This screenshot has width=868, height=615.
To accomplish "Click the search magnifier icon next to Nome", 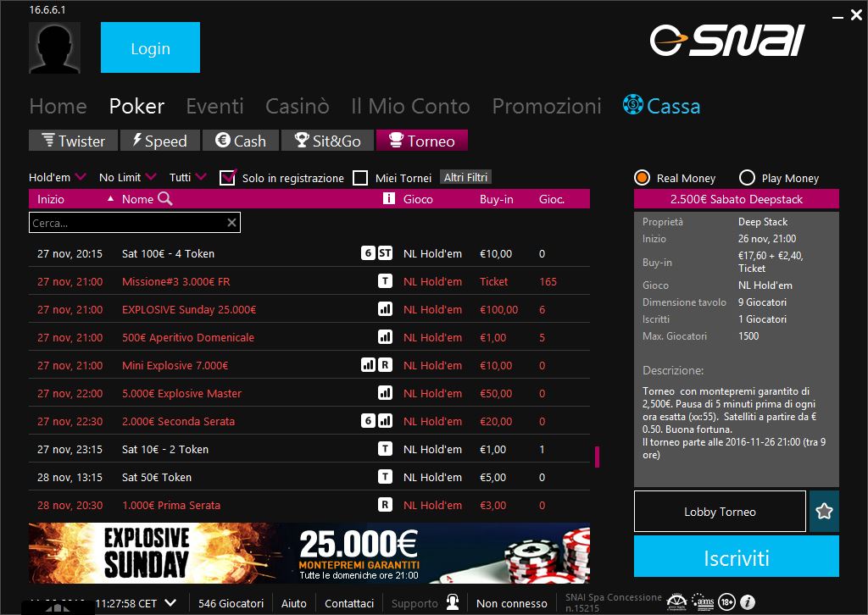I will (x=165, y=199).
